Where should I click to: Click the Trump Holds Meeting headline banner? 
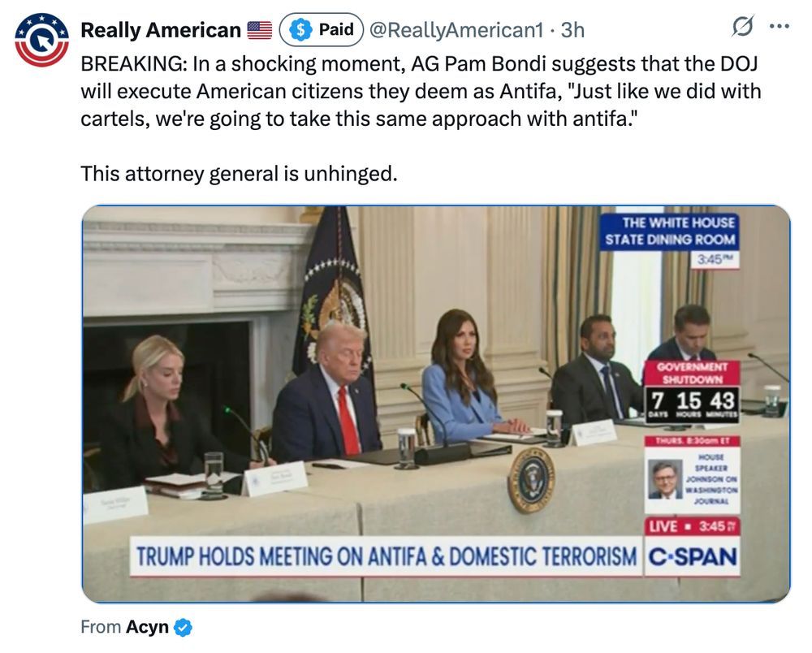pos(387,557)
